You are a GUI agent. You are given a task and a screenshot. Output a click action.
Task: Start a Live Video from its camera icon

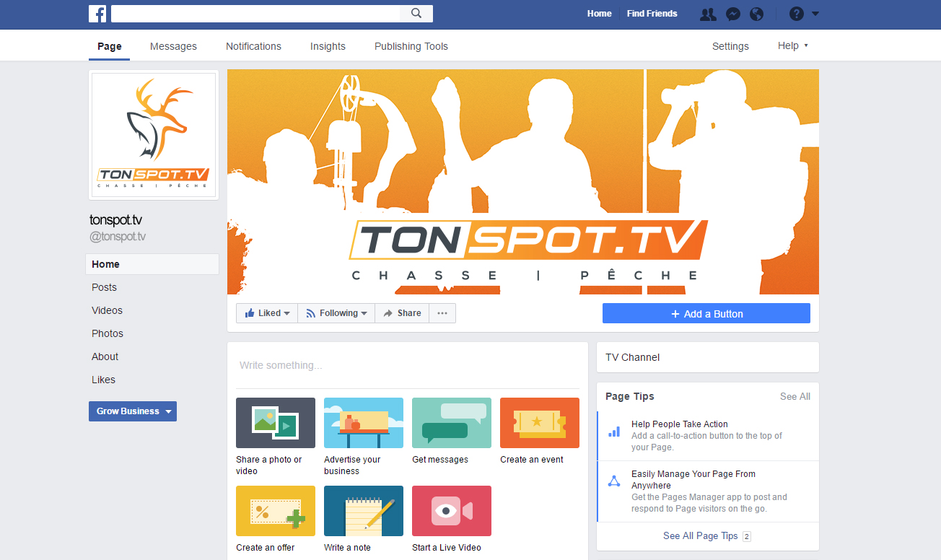pyautogui.click(x=451, y=510)
